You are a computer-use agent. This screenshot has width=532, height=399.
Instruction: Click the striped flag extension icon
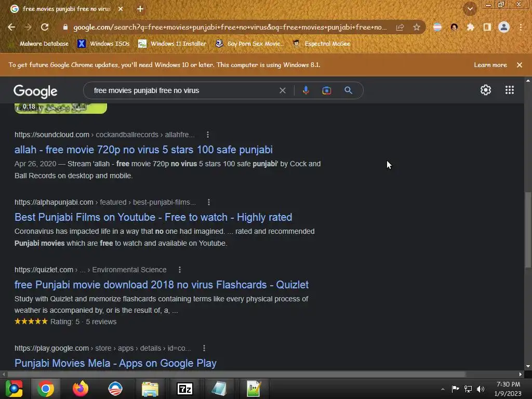pyautogui.click(x=437, y=27)
